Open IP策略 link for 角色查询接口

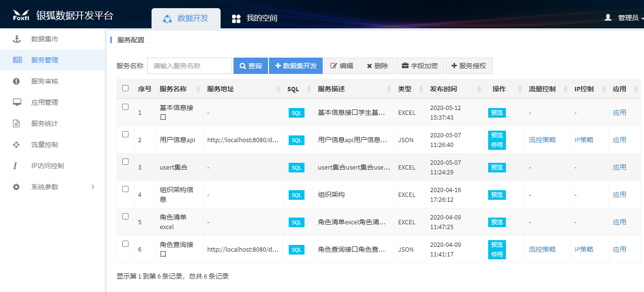click(584, 250)
